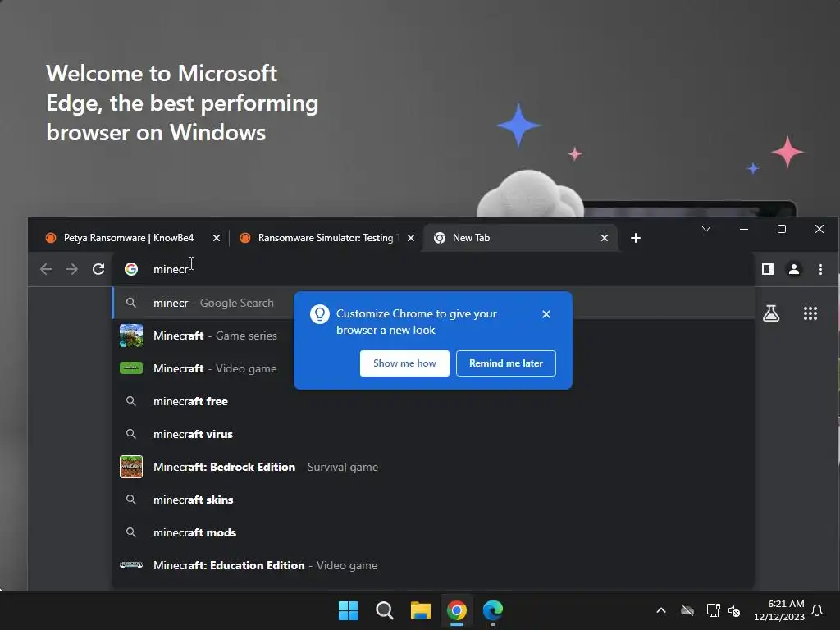Close the Ransomware Simulator tab

(411, 238)
